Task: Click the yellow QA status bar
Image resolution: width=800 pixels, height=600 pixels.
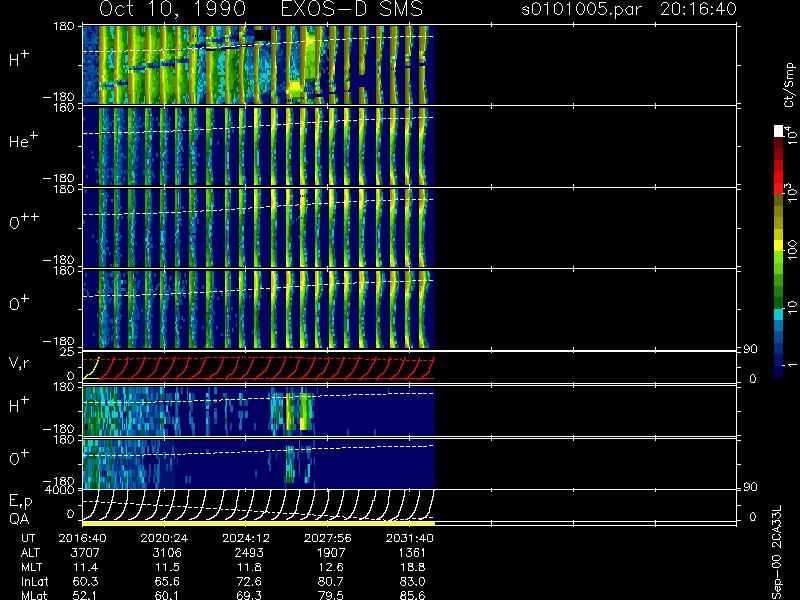Action: point(259,523)
